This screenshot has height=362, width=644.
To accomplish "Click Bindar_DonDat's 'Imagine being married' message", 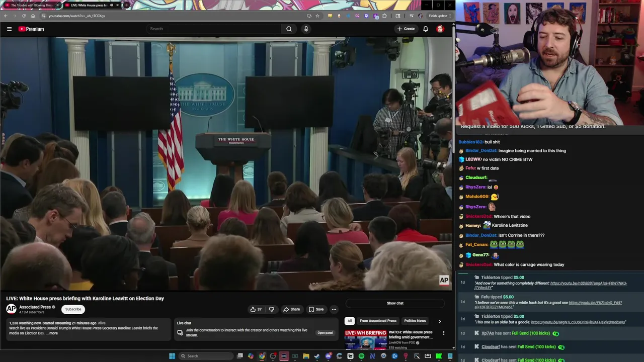I will [532, 151].
